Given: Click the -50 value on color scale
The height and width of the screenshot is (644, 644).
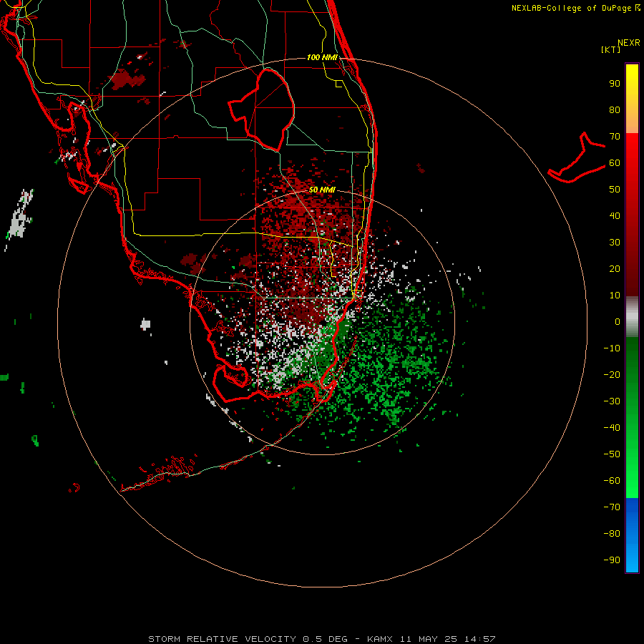Looking at the screenshot, I should pos(612,454).
